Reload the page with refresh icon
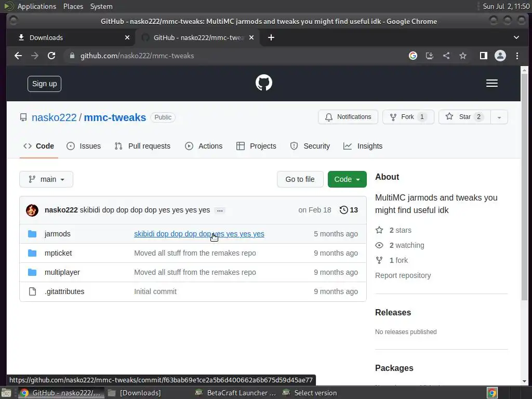Screen dimensions: 532x399 (x=51, y=56)
